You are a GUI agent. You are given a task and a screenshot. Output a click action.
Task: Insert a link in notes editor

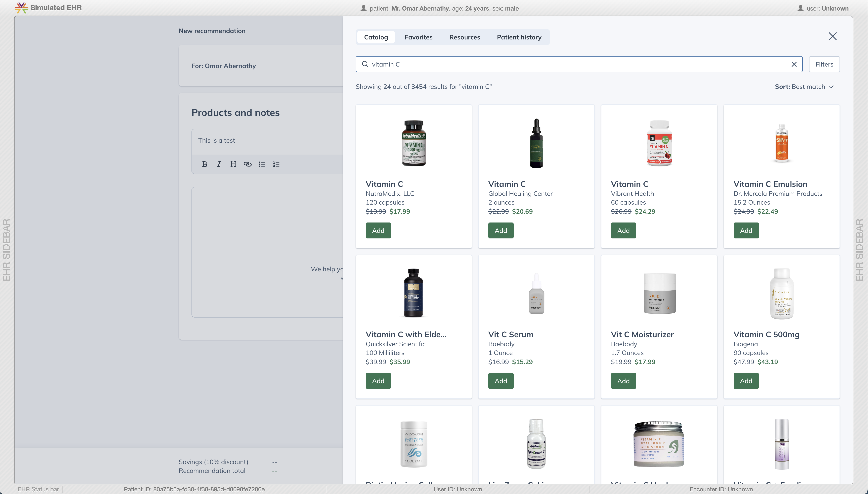(x=247, y=164)
